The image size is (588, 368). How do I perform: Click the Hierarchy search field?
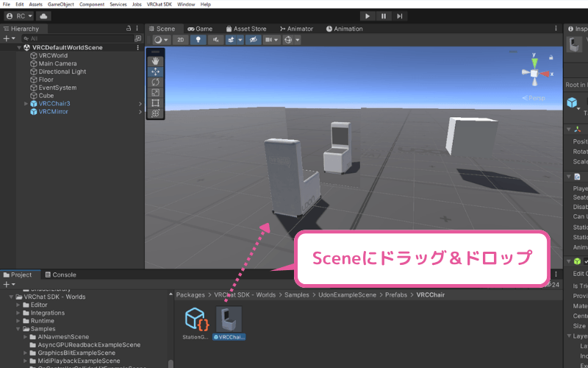(78, 39)
